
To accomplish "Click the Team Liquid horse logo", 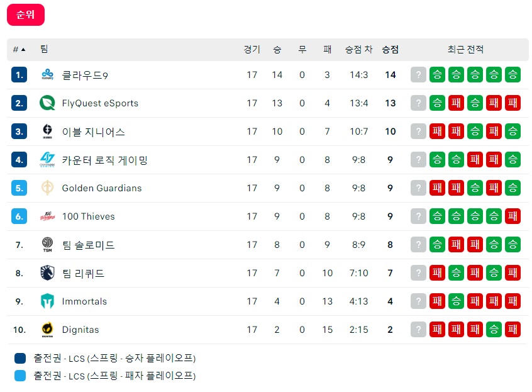I will click(x=48, y=273).
